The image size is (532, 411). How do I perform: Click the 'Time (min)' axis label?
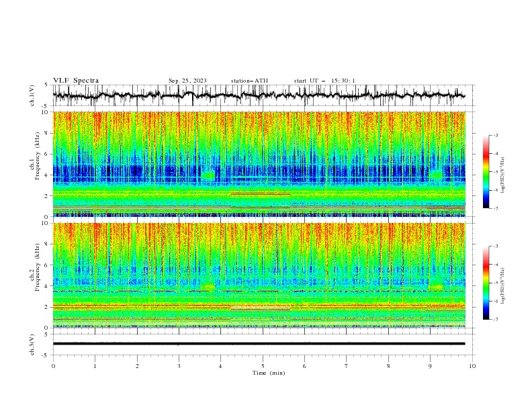pyautogui.click(x=269, y=373)
